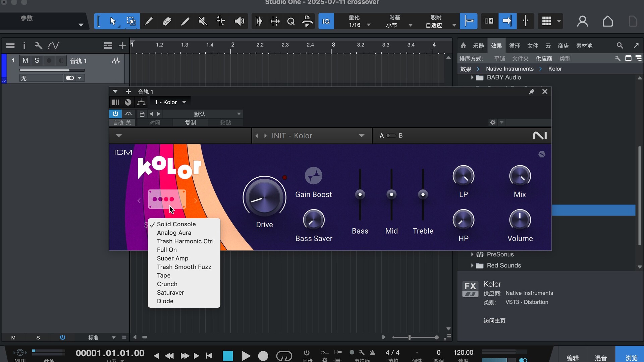Viewport: 644px width, 362px height.
Task: Click the tempo value 120.00
Action: (463, 352)
